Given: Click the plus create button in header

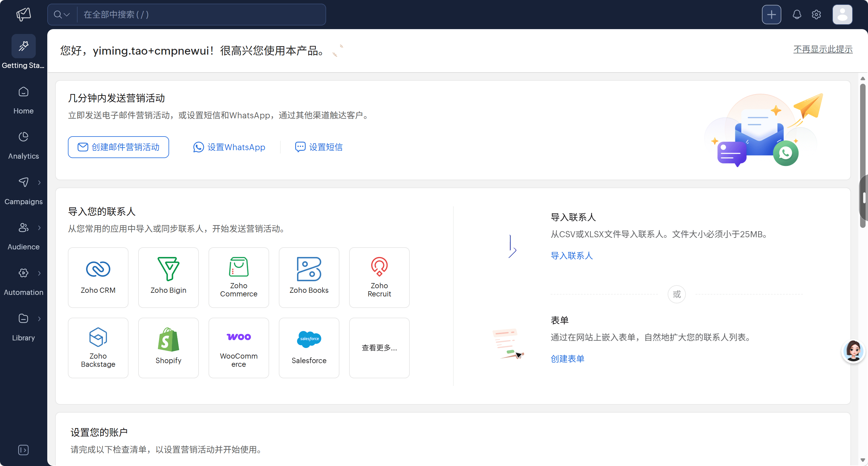Looking at the screenshot, I should 771,15.
